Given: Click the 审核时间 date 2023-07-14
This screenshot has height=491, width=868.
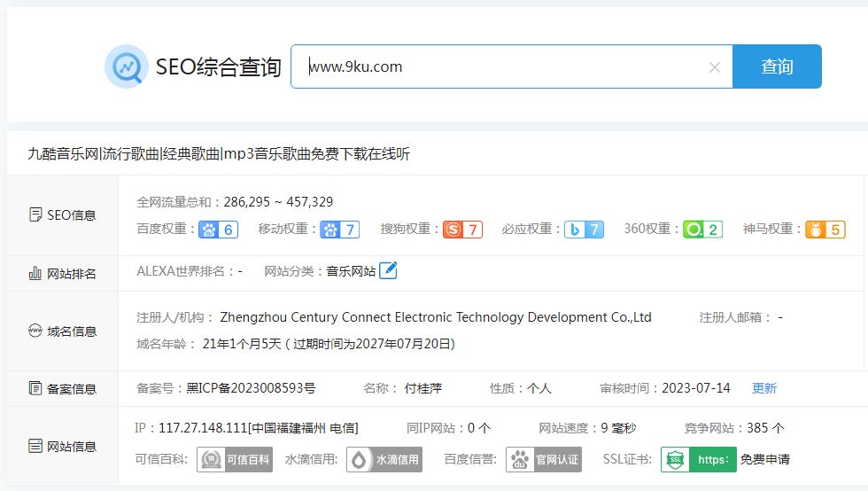Looking at the screenshot, I should [x=696, y=388].
